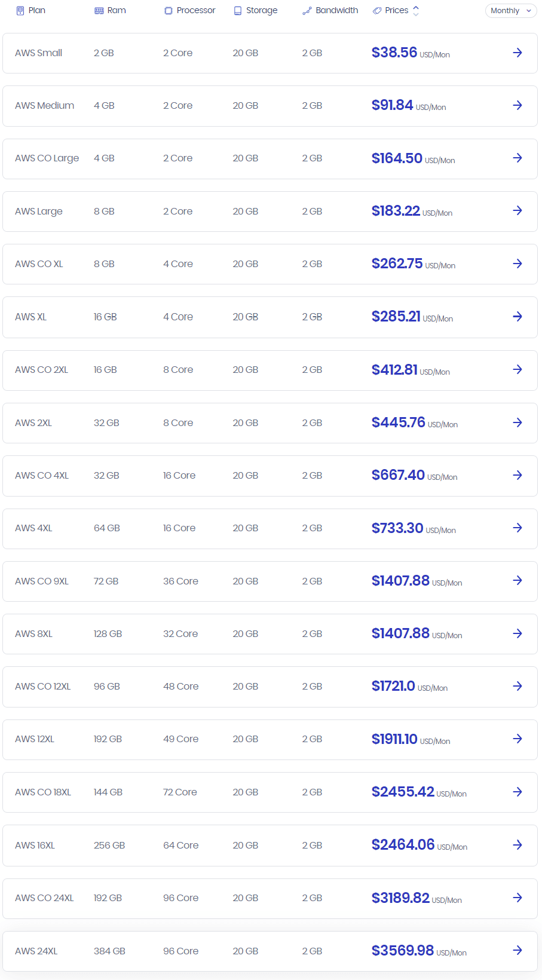Click the Ram column header label

(x=117, y=11)
